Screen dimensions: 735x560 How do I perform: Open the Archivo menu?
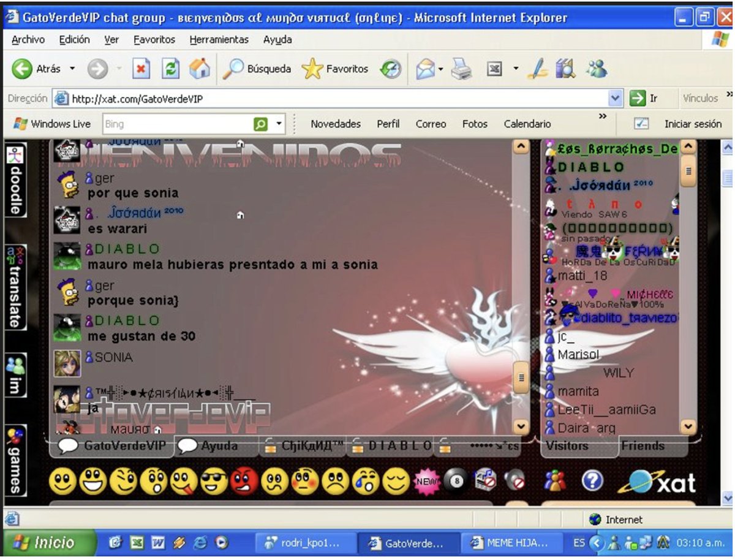click(28, 39)
